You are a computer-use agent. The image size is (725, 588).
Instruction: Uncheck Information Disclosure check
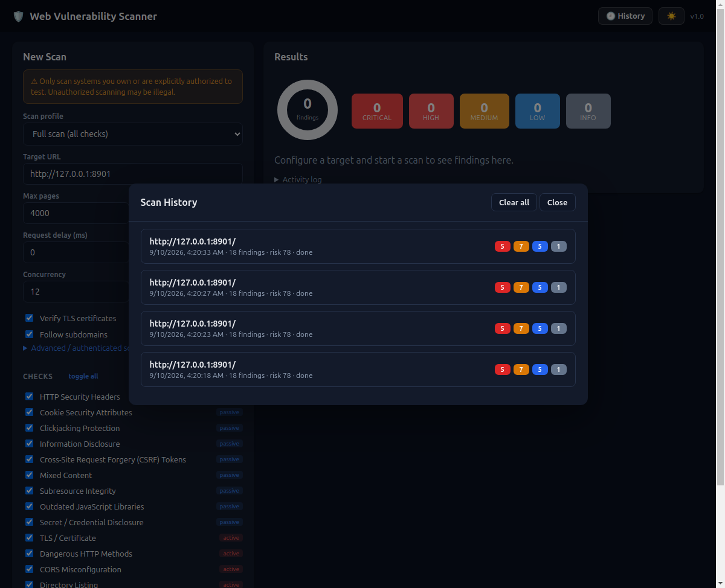(x=29, y=444)
